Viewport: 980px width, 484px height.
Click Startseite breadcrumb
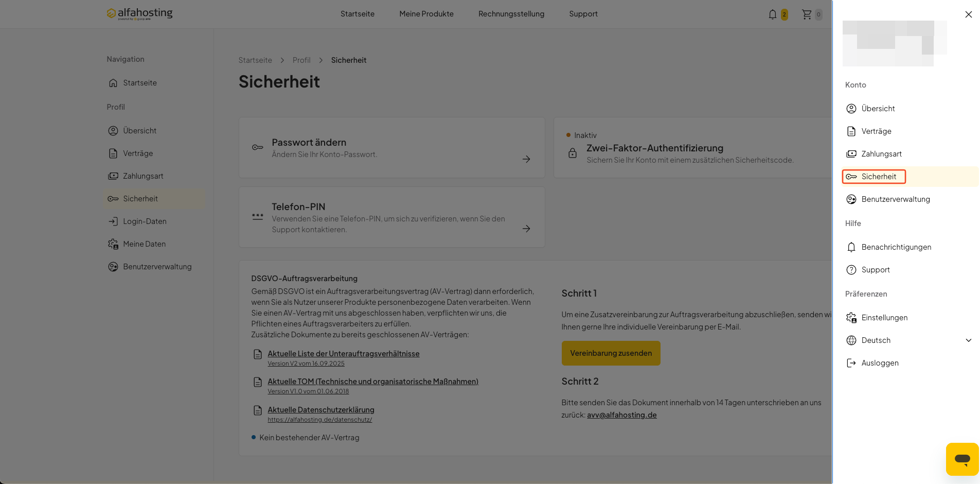[x=255, y=60]
